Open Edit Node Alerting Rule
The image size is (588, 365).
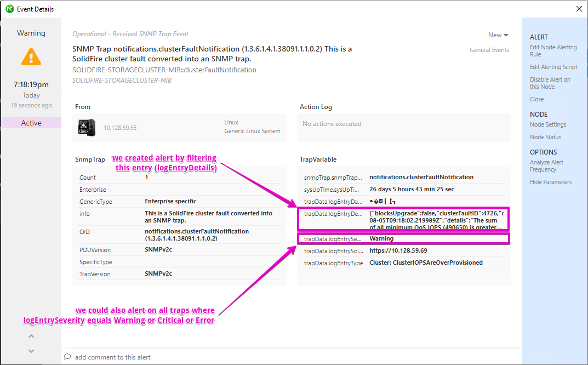(553, 50)
